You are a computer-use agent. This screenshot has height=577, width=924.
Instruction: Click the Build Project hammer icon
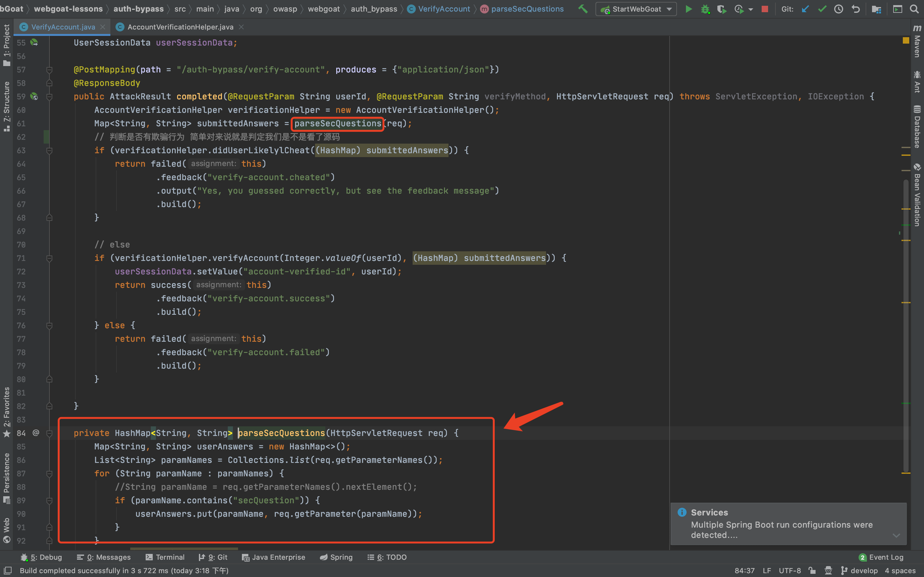pyautogui.click(x=583, y=9)
